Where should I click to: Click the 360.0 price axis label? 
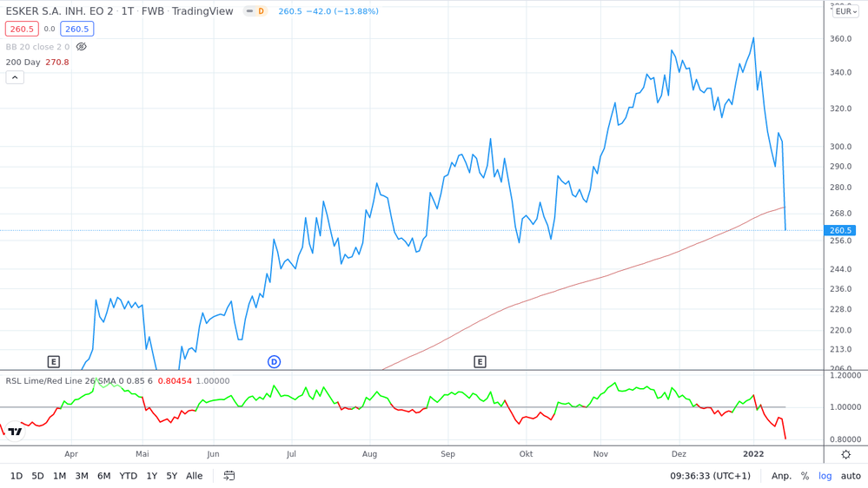(x=840, y=39)
